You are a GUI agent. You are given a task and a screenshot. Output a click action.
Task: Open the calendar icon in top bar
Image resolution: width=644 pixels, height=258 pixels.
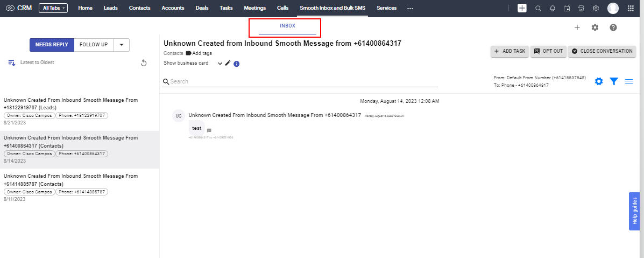point(567,8)
